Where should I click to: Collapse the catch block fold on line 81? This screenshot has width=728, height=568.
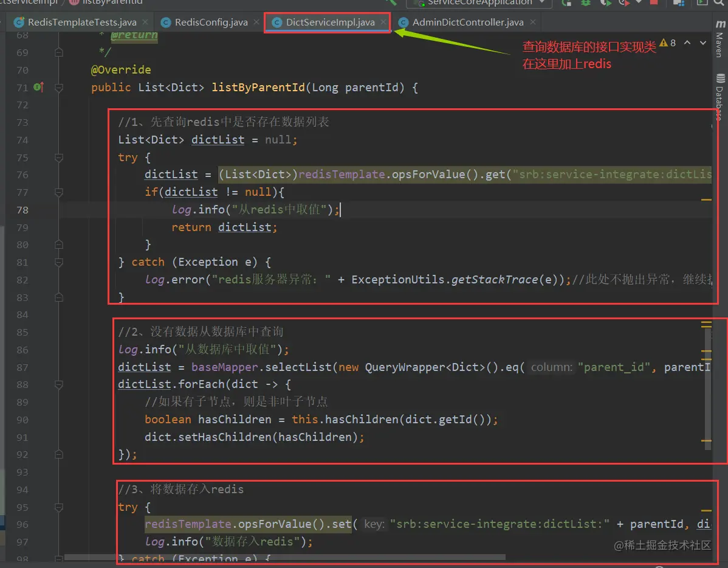pos(59,262)
